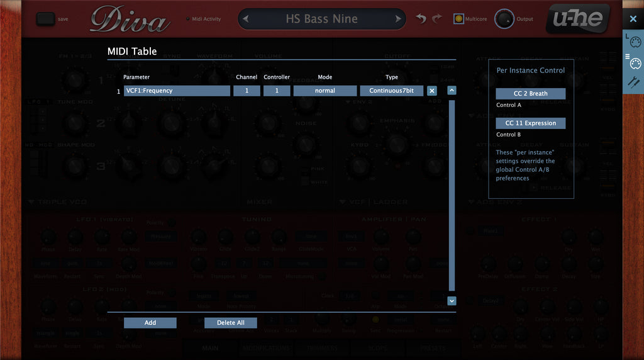Open the MIDI Learn page icon
The height and width of the screenshot is (360, 644).
[635, 42]
